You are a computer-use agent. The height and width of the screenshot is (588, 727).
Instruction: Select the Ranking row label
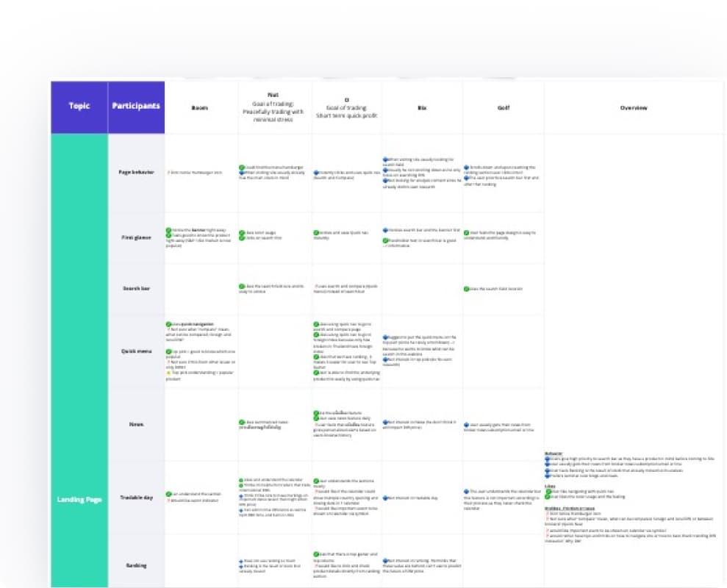click(x=136, y=565)
